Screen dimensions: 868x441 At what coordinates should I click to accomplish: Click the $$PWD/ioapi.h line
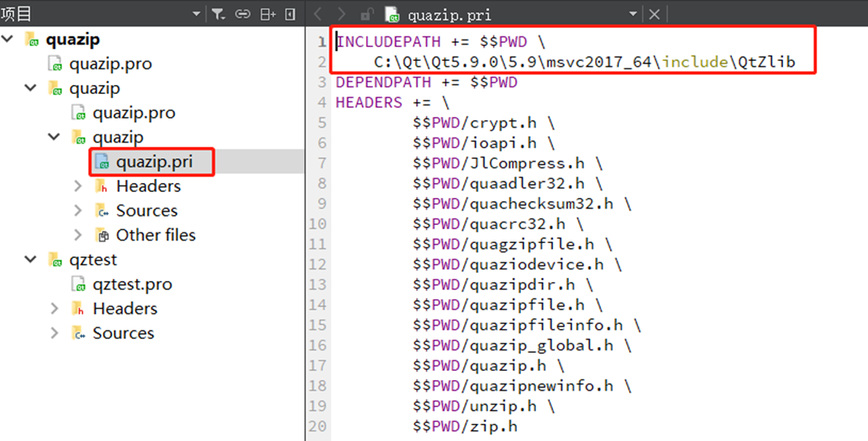pos(484,143)
